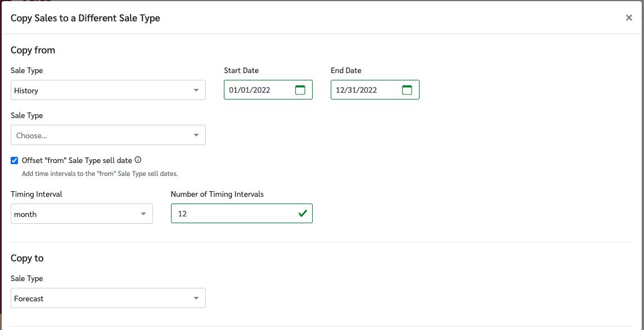Click the arrow on the History dropdown
The width and height of the screenshot is (644, 330).
coord(196,90)
